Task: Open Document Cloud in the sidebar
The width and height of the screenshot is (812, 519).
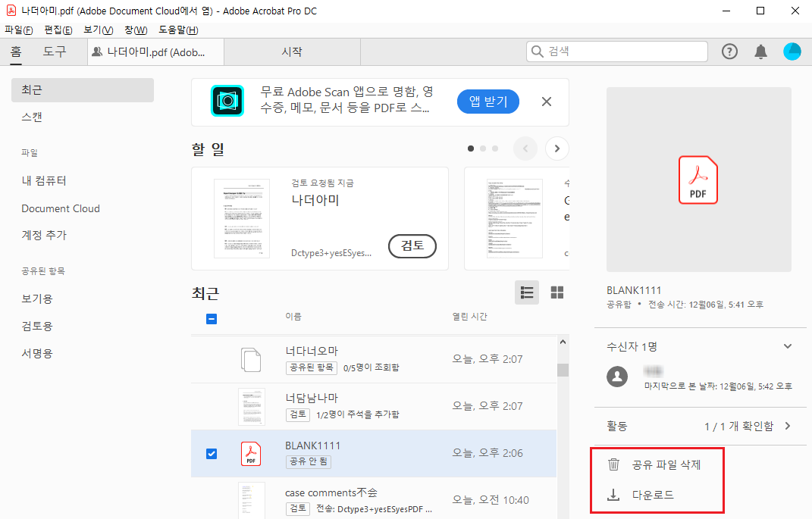Action: (61, 208)
